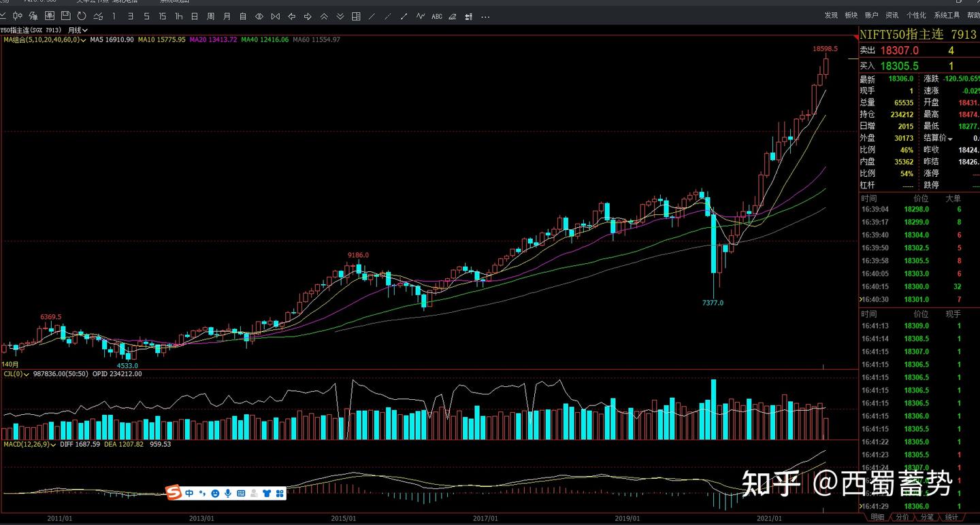Click the Sogou microphone voice input icon

click(228, 493)
